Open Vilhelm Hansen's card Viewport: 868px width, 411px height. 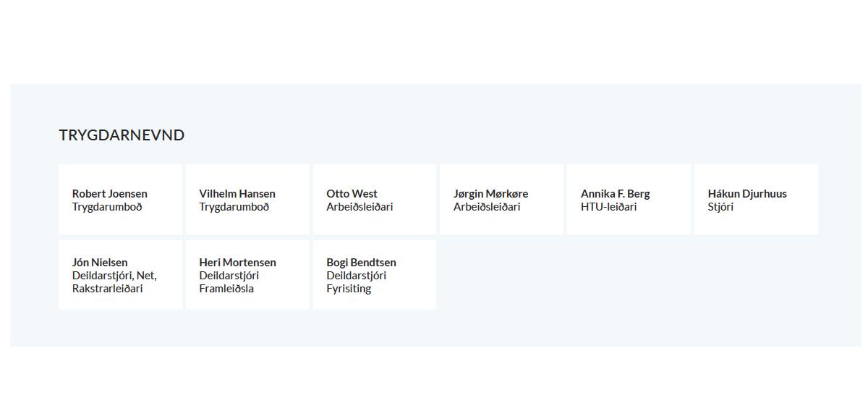point(247,199)
